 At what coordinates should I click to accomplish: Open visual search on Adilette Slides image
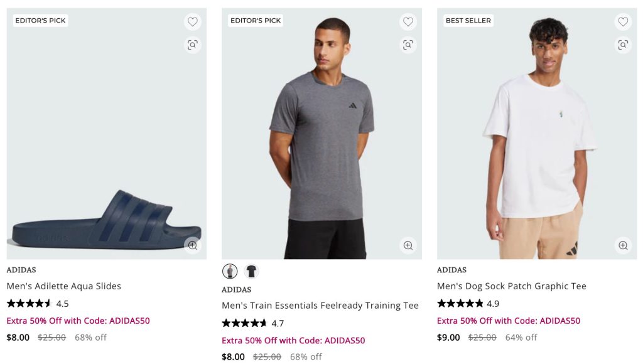(x=192, y=45)
